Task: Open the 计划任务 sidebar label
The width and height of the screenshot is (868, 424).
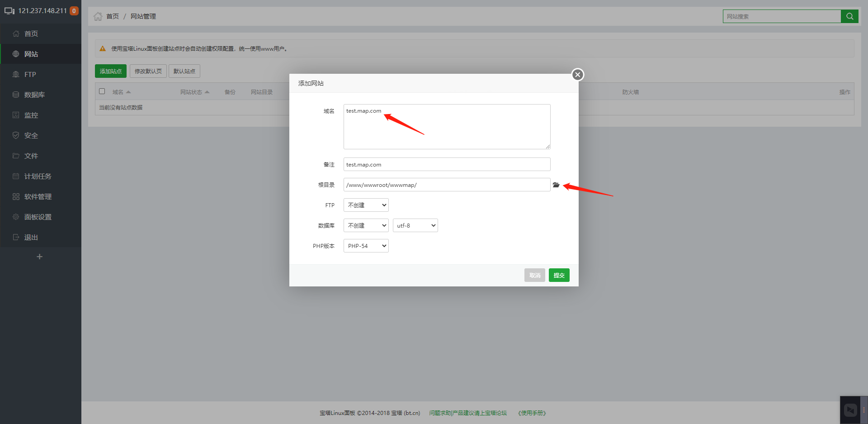Action: tap(38, 176)
